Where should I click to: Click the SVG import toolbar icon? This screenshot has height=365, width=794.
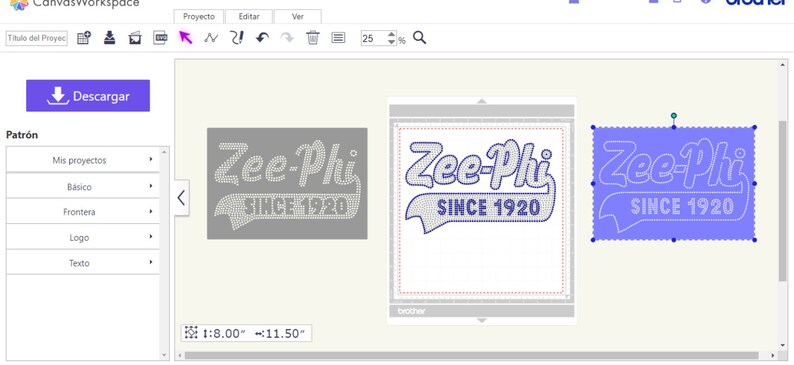(x=161, y=38)
